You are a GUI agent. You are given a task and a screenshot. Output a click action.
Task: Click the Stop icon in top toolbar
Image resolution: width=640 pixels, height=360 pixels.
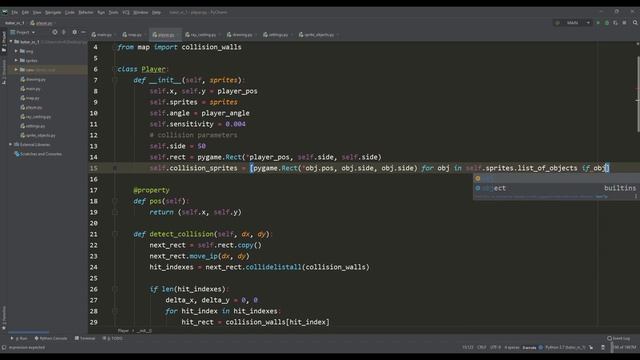(624, 23)
